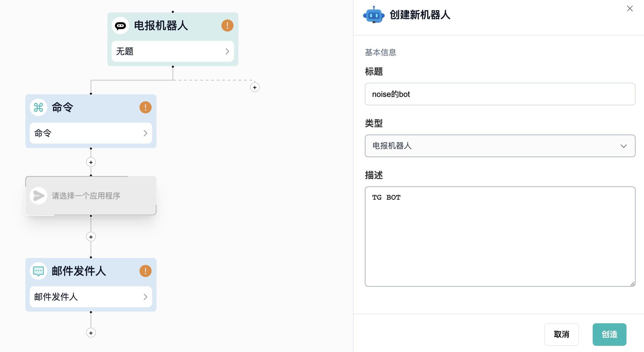This screenshot has width=644, height=352.
Task: Click the blue robot icon in panel header
Action: tap(374, 15)
